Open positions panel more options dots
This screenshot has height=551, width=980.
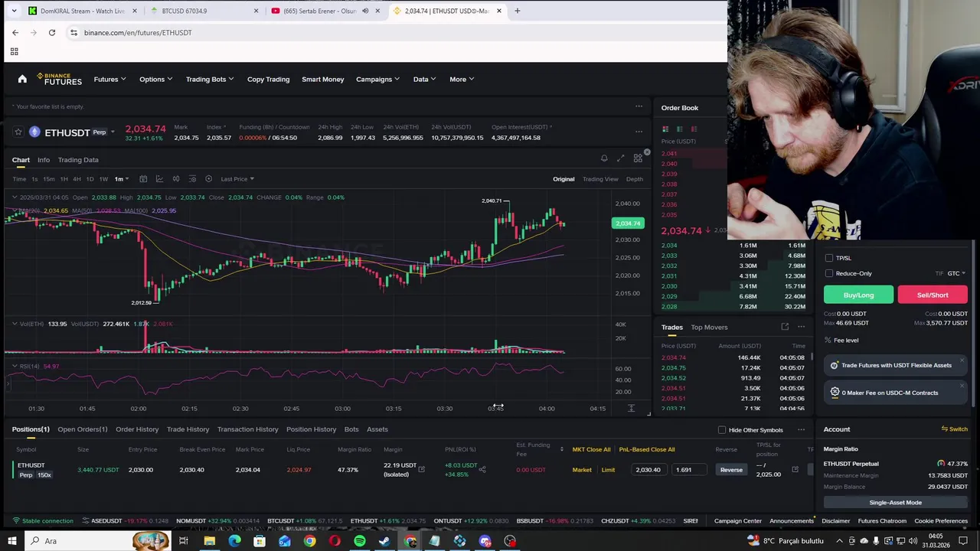click(801, 429)
